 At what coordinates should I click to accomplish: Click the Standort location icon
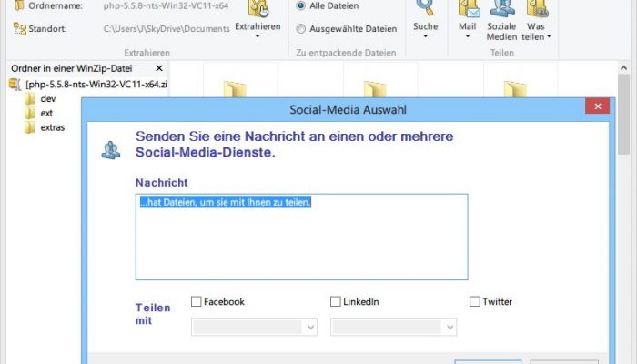pos(19,29)
